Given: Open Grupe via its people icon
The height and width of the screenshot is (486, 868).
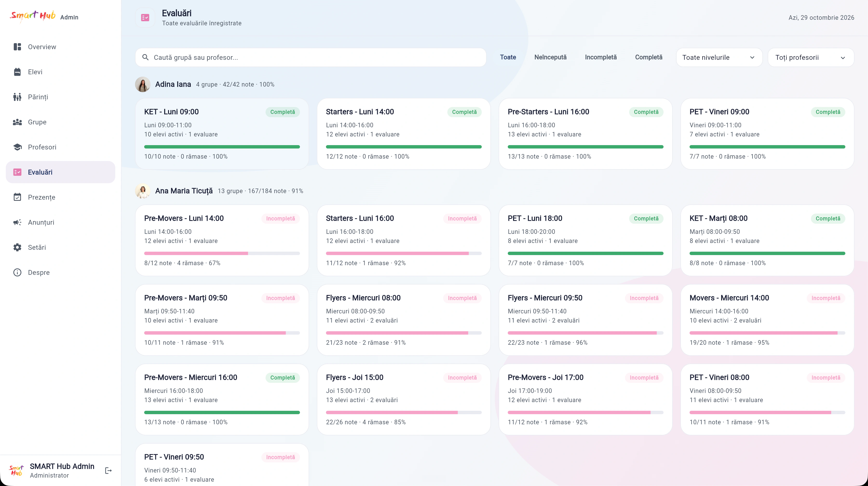Looking at the screenshot, I should (17, 122).
